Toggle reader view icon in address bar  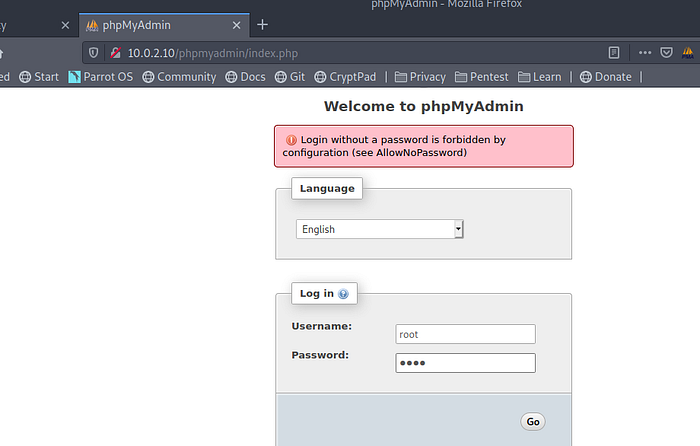[611, 52]
